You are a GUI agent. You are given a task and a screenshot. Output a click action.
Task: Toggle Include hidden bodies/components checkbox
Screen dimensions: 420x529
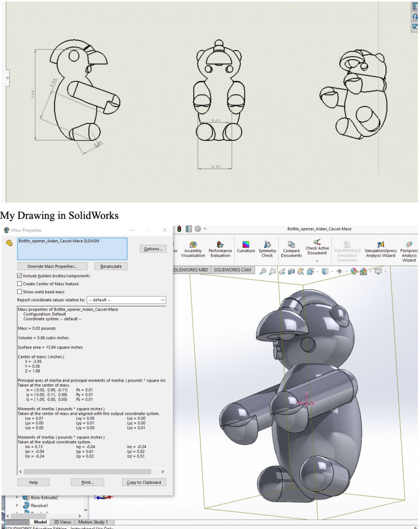[20, 276]
